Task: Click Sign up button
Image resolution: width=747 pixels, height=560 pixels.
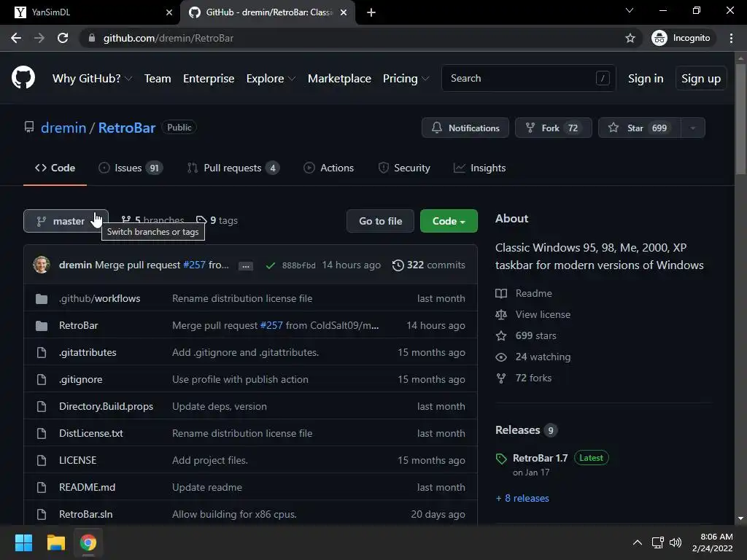Action: coord(701,79)
